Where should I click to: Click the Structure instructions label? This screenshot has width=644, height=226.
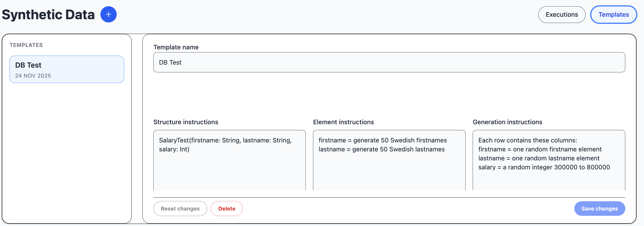pos(186,122)
